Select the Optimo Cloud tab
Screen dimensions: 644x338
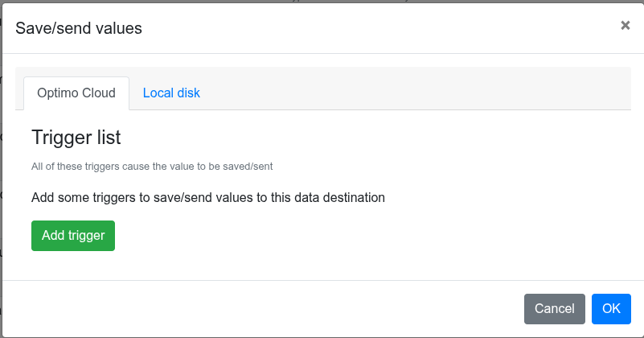[76, 93]
